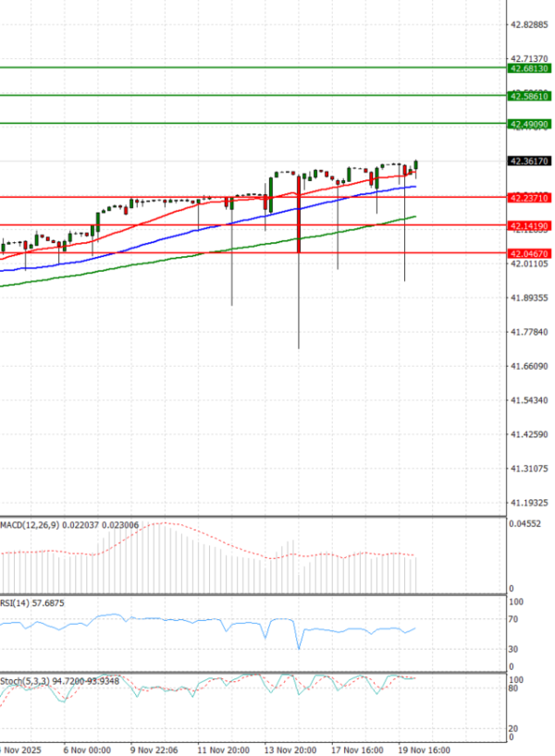The image size is (555, 756).
Task: Click the 42.04670 red support price label
Action: click(529, 252)
